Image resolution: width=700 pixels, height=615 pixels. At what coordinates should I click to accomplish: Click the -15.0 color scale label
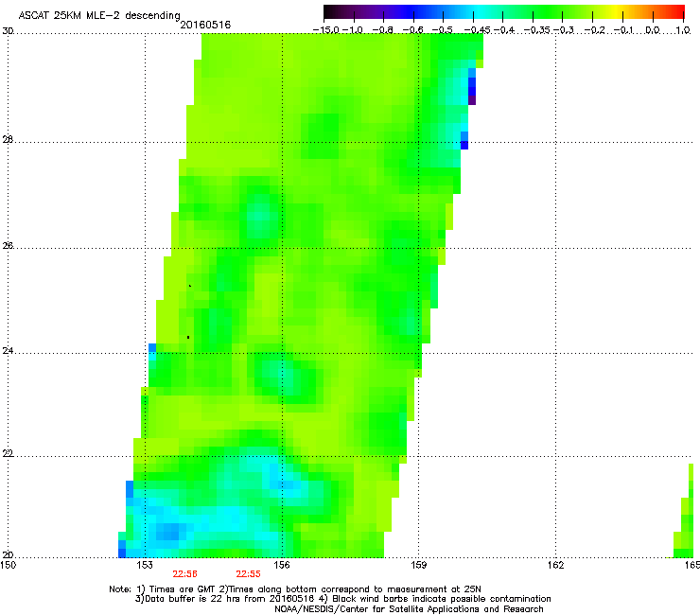click(326, 30)
